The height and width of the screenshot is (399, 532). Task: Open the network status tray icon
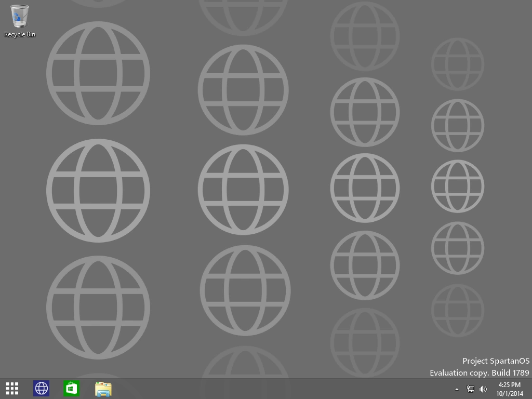pos(471,389)
